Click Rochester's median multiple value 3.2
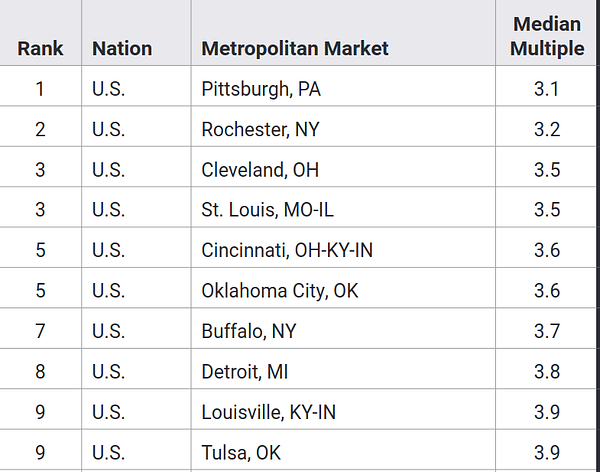Image resolution: width=600 pixels, height=472 pixels. tap(547, 130)
